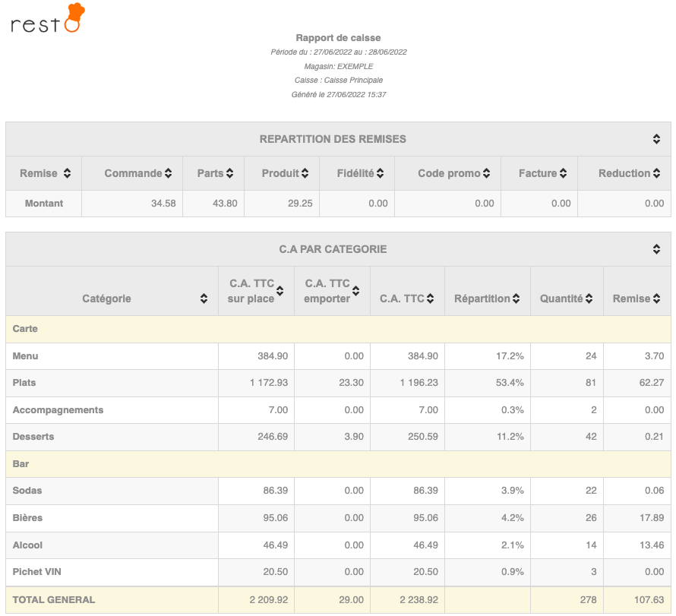Sort by C.A. TTC sur place
The width and height of the screenshot is (676, 616).
280,291
